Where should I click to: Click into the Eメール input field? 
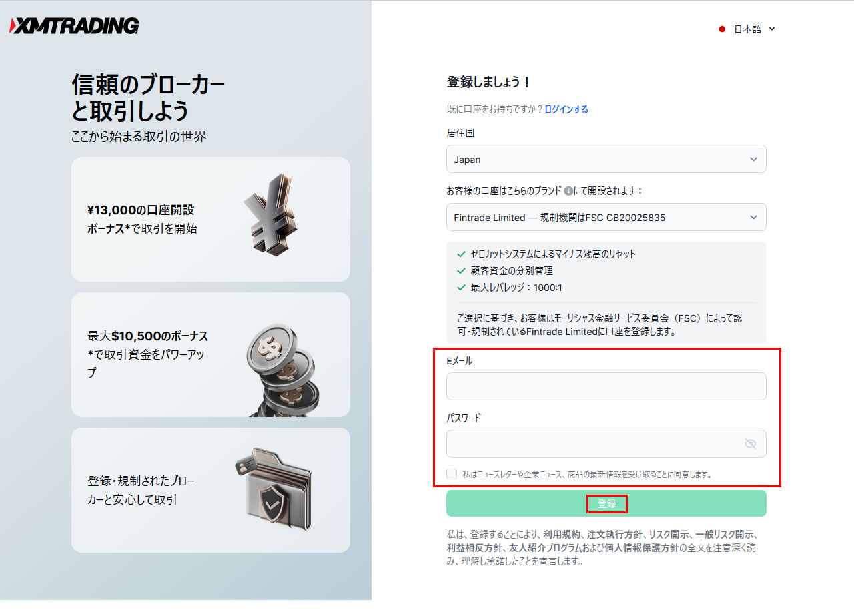[x=606, y=386]
